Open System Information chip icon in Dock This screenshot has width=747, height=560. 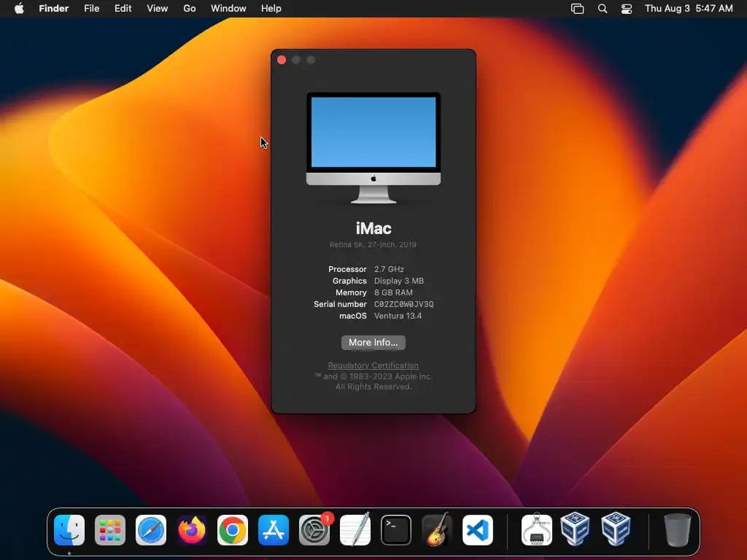tap(537, 529)
